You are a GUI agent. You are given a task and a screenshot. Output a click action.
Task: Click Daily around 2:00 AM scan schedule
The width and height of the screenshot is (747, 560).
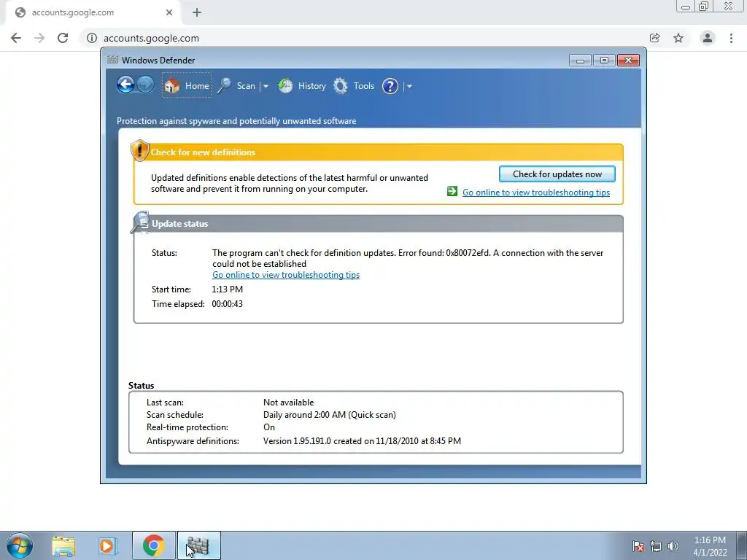click(330, 415)
